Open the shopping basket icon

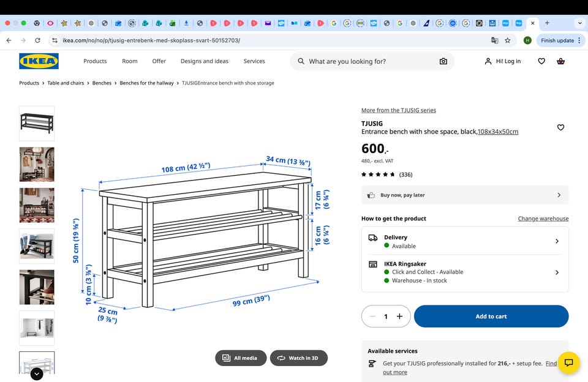click(560, 61)
